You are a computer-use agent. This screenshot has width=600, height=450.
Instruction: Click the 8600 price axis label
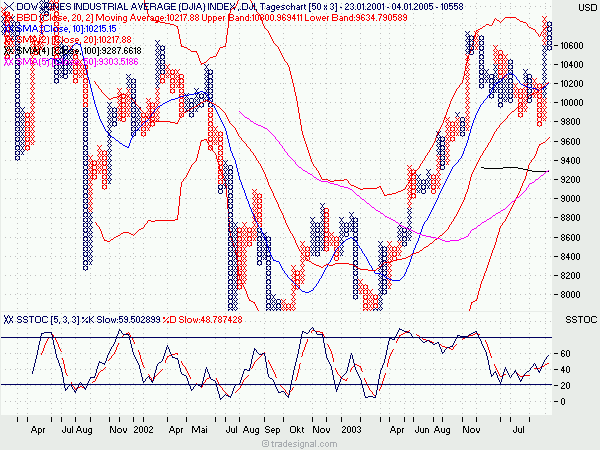(570, 238)
